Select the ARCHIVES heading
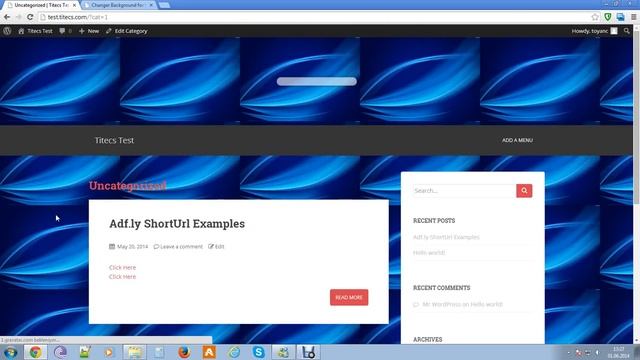 point(427,340)
